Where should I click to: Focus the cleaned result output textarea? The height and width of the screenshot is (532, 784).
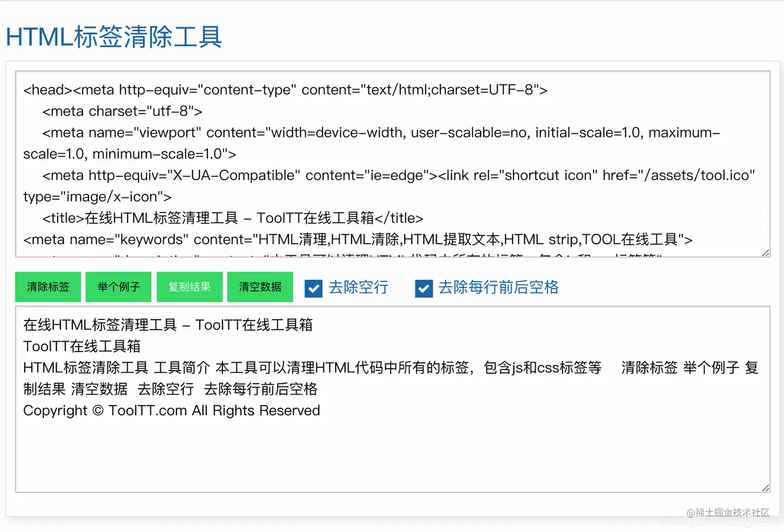pos(393,399)
